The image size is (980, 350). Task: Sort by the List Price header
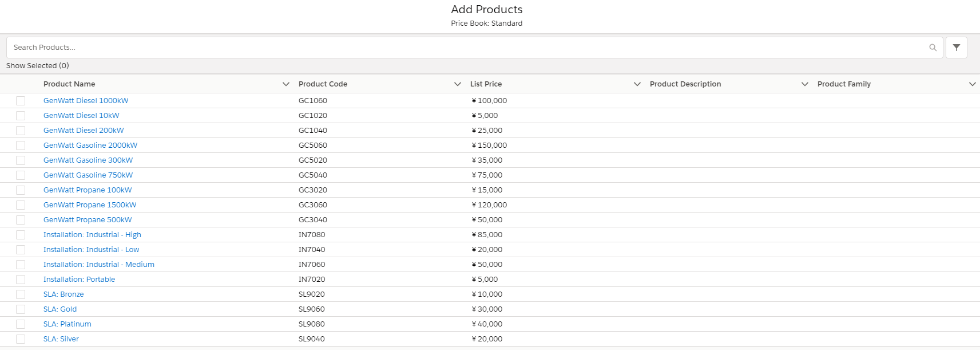click(x=486, y=84)
